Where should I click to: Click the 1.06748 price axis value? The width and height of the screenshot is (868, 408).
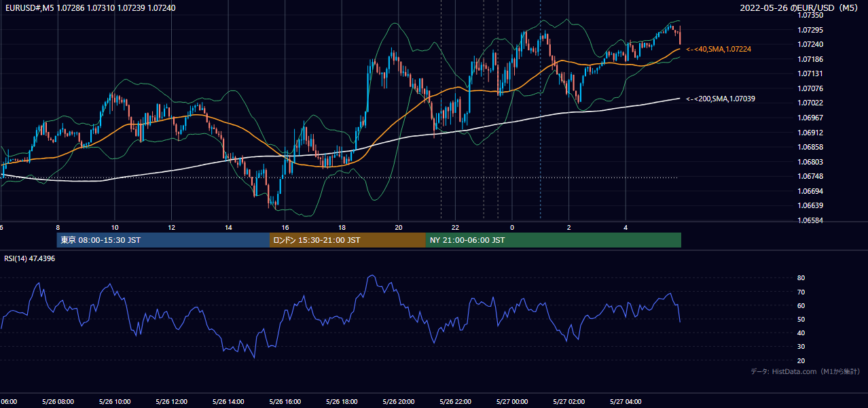point(810,177)
